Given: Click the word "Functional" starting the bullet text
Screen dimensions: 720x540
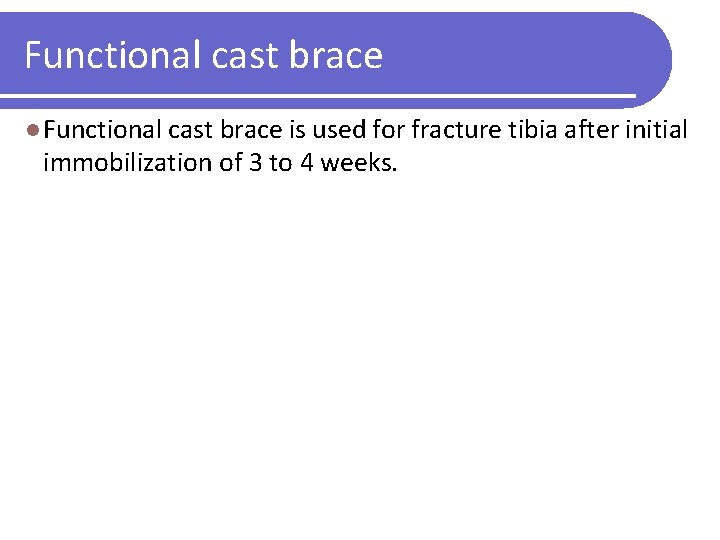Looking at the screenshot, I should pyautogui.click(x=103, y=130).
